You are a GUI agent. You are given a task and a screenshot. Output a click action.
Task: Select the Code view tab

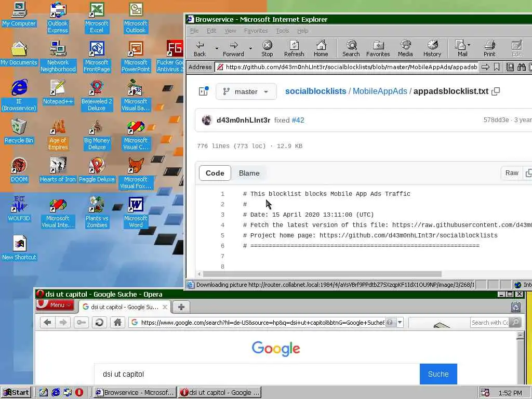tap(215, 173)
